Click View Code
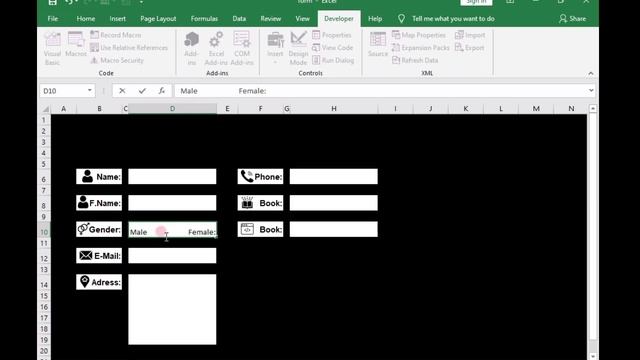This screenshot has width=640, height=360. (332, 48)
